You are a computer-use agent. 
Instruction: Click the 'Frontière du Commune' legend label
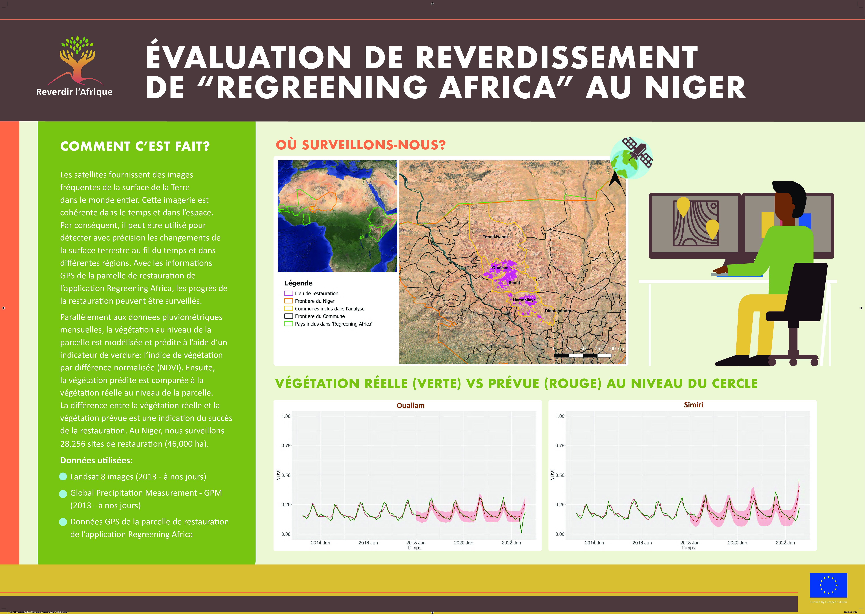pos(320,316)
